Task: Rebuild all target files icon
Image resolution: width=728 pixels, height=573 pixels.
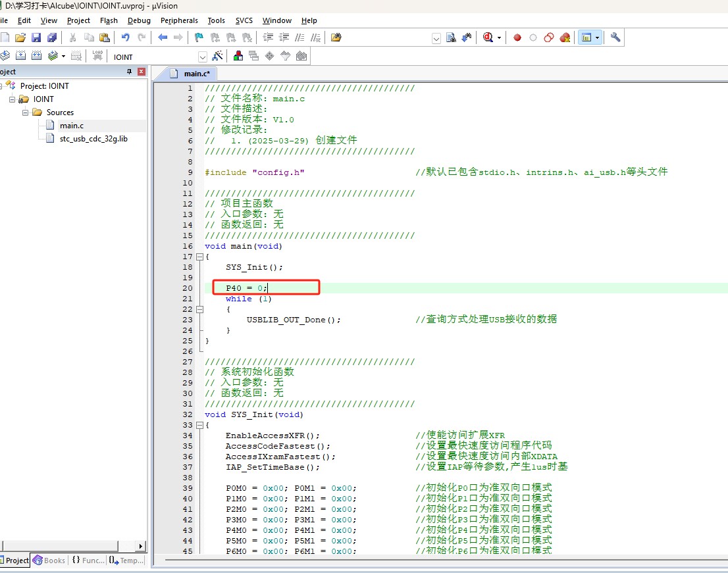Action: coord(36,56)
